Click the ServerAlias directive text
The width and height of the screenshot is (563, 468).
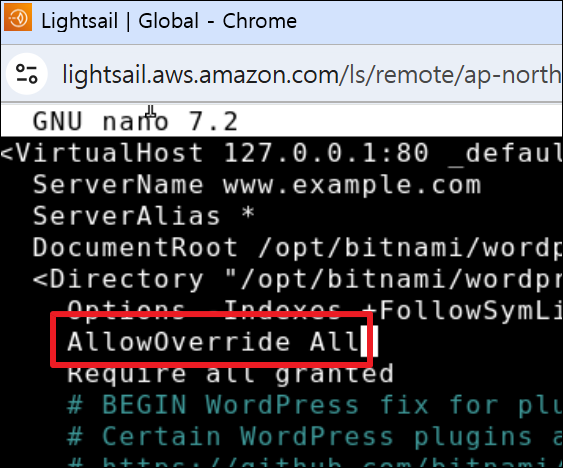coord(126,216)
